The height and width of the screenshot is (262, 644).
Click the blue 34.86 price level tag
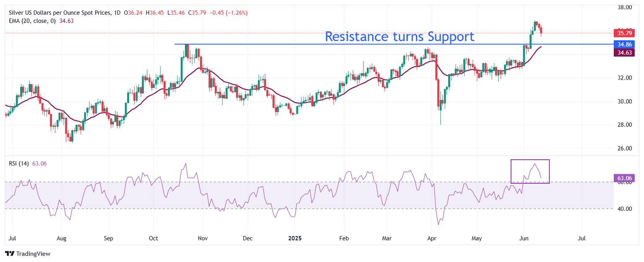(x=623, y=44)
